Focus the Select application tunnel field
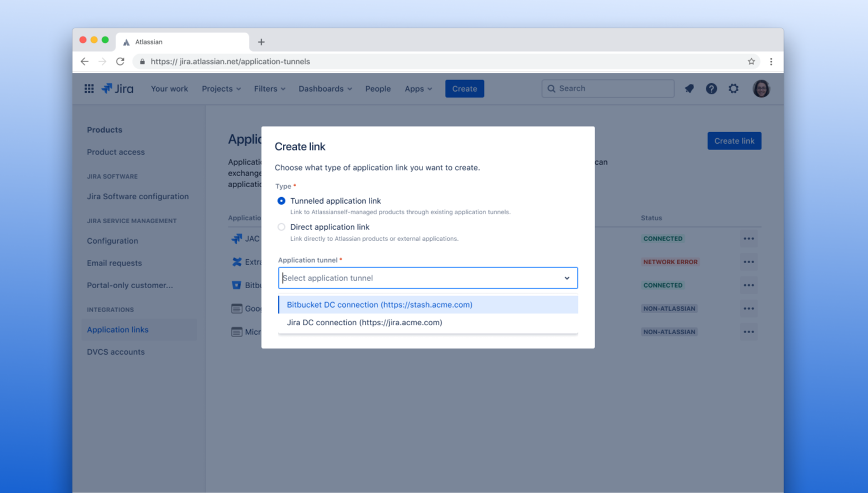 coord(428,278)
